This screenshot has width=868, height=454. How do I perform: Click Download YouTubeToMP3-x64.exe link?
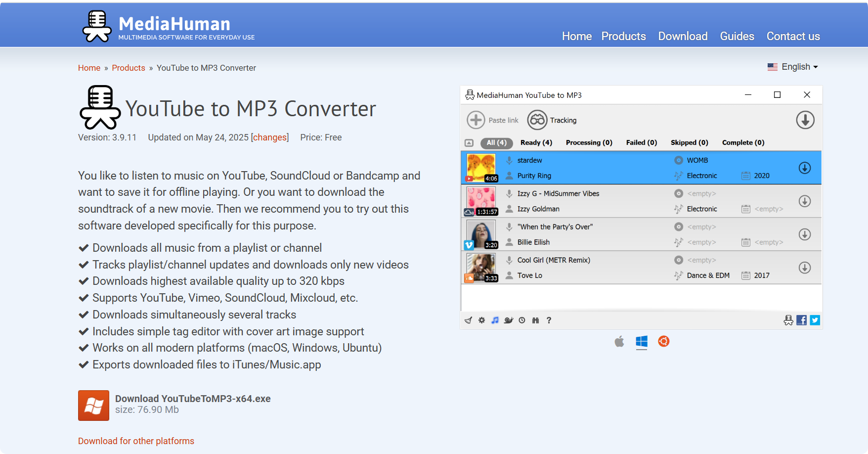click(x=193, y=399)
